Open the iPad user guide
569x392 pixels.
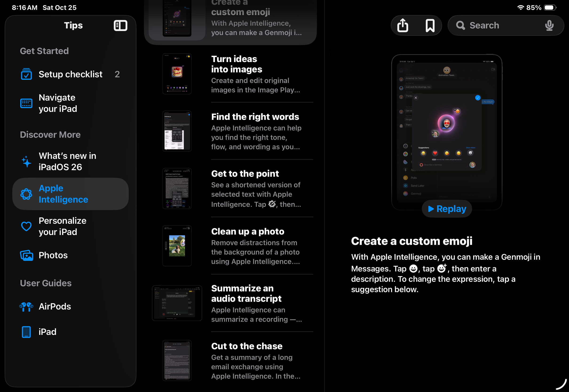tap(47, 332)
